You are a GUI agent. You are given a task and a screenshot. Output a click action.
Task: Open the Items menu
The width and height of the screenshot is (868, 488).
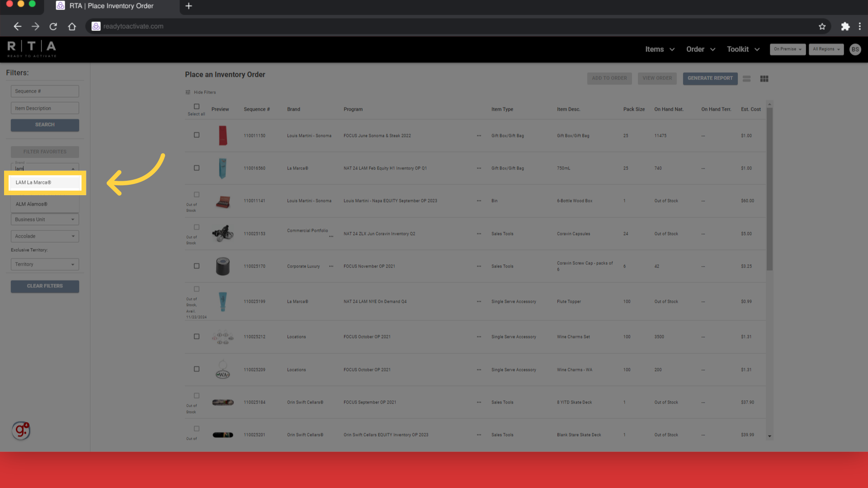click(660, 49)
